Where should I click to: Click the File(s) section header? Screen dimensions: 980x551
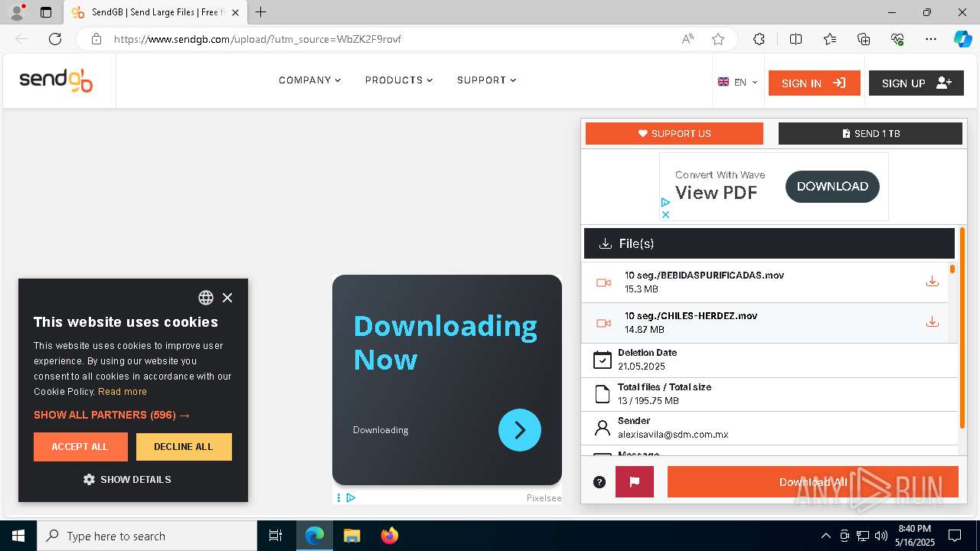pyautogui.click(x=769, y=243)
